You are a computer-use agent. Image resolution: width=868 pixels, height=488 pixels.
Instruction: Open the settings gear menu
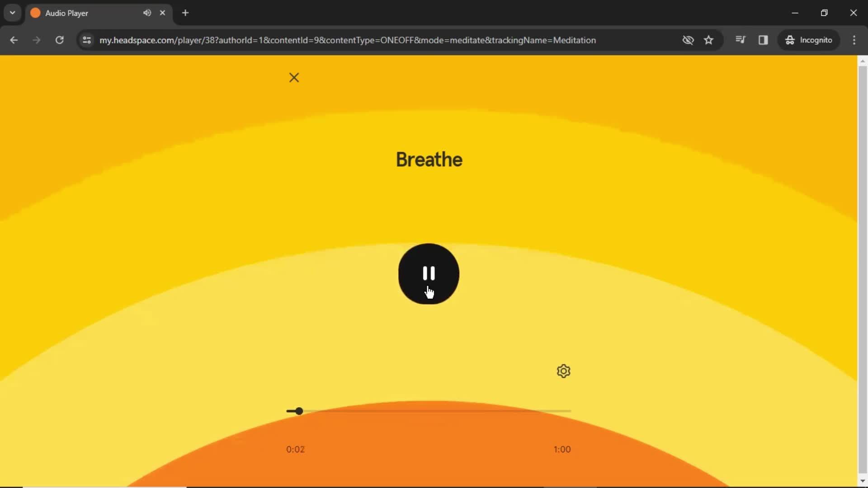pyautogui.click(x=563, y=371)
